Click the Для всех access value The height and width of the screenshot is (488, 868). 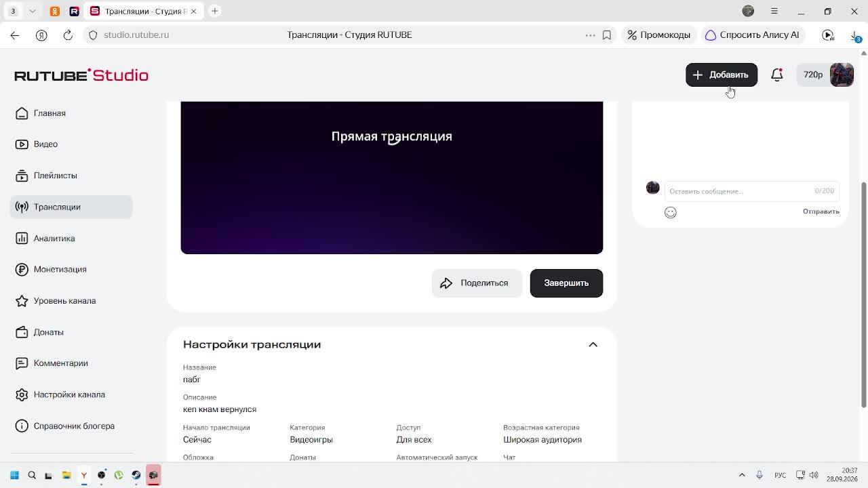414,440
